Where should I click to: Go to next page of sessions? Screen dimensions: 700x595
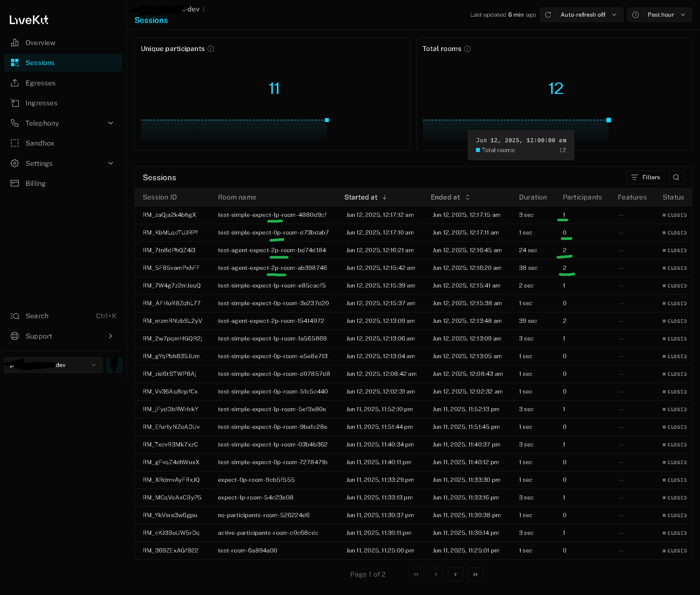tap(455, 574)
